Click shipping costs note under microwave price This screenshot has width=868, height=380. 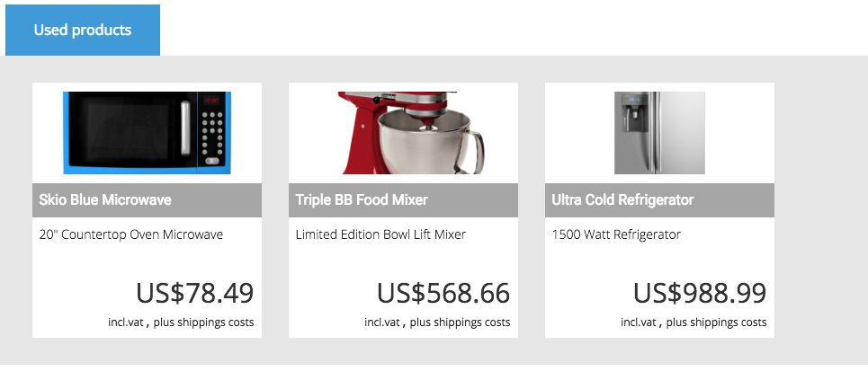[x=181, y=322]
